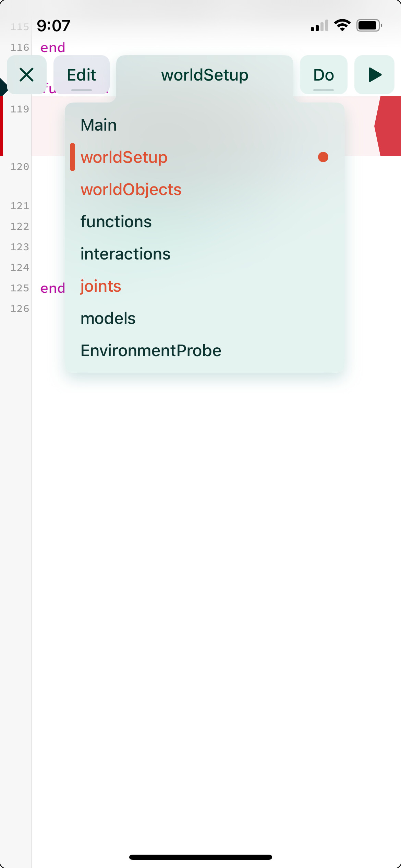Open the interactions tab
Viewport: 401px width, 868px height.
125,254
